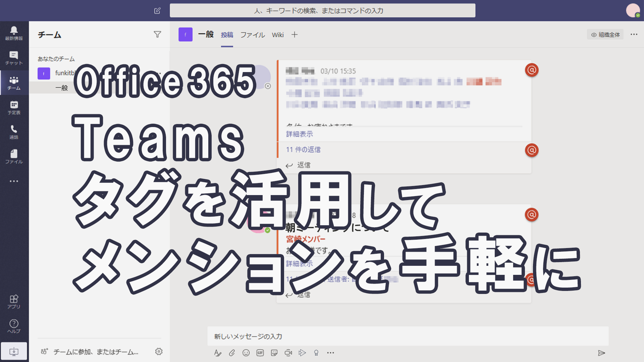Open the GIF picker icon
This screenshot has height=362, width=644.
(x=260, y=353)
